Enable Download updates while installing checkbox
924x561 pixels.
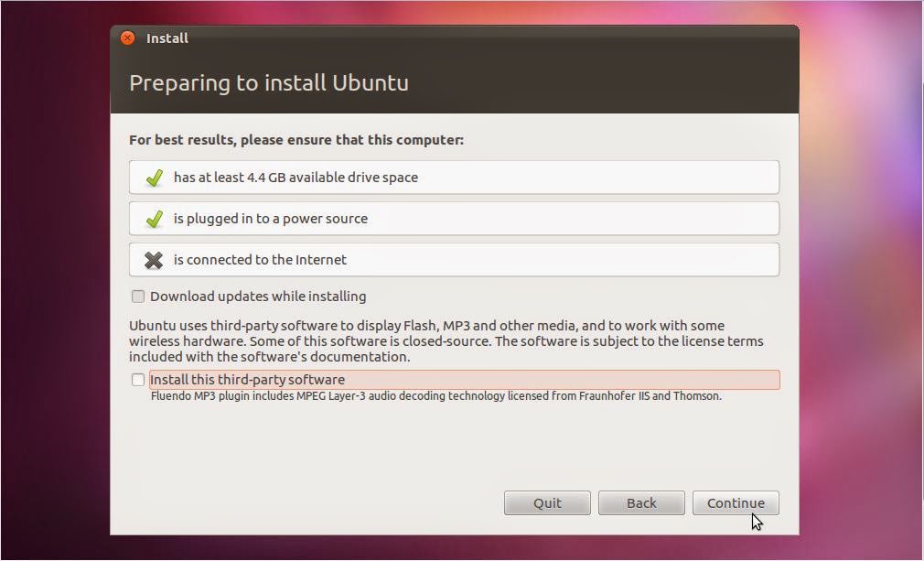pyautogui.click(x=138, y=297)
